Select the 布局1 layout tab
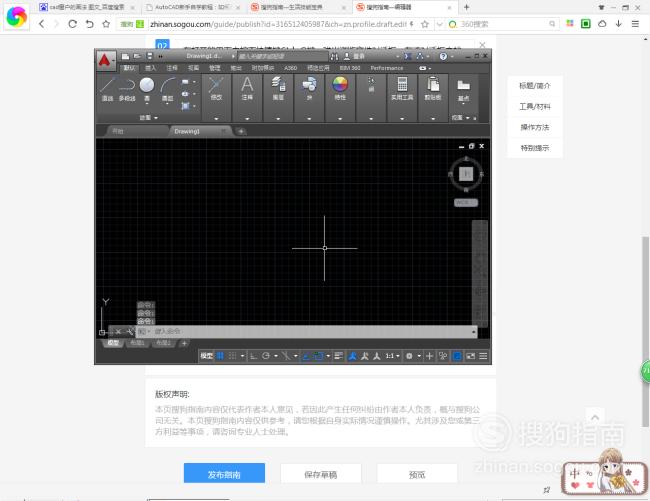Image resolution: width=650 pixels, height=501 pixels. (x=137, y=343)
